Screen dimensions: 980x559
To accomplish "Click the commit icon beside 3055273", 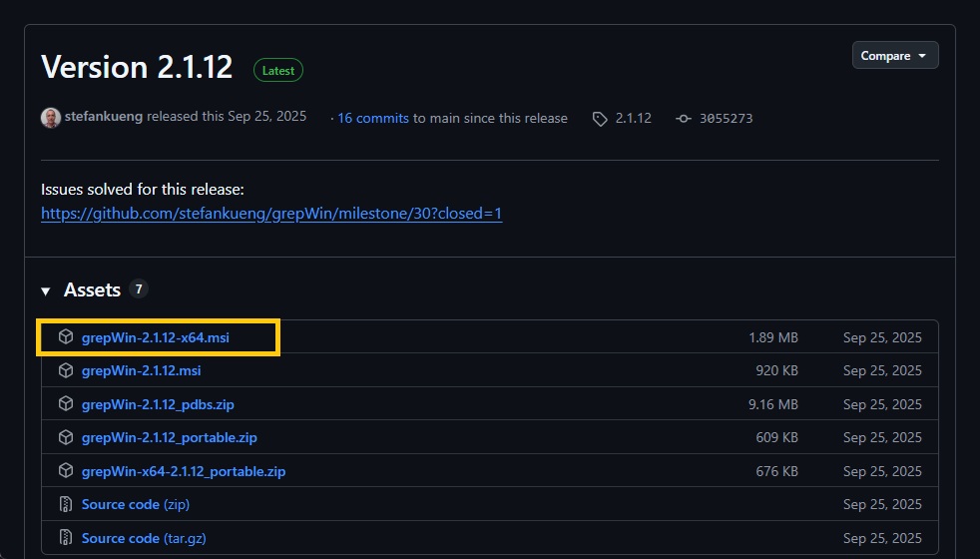I will tap(684, 119).
